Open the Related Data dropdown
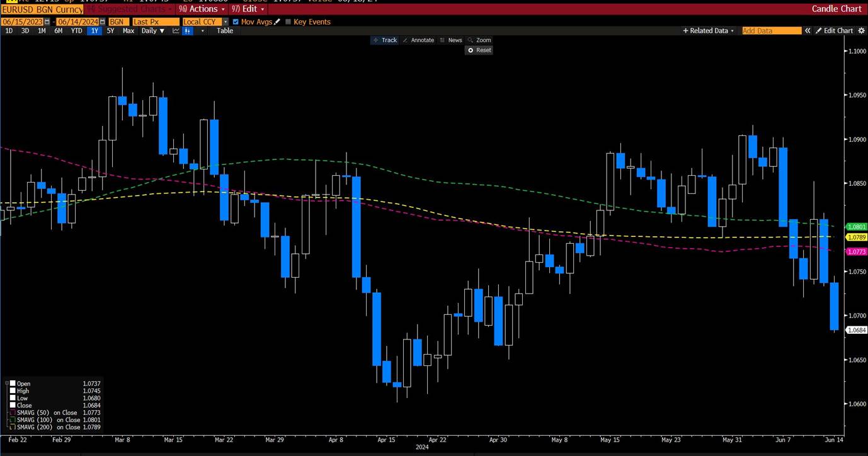Viewport: 868px width, 456px height. click(x=709, y=30)
